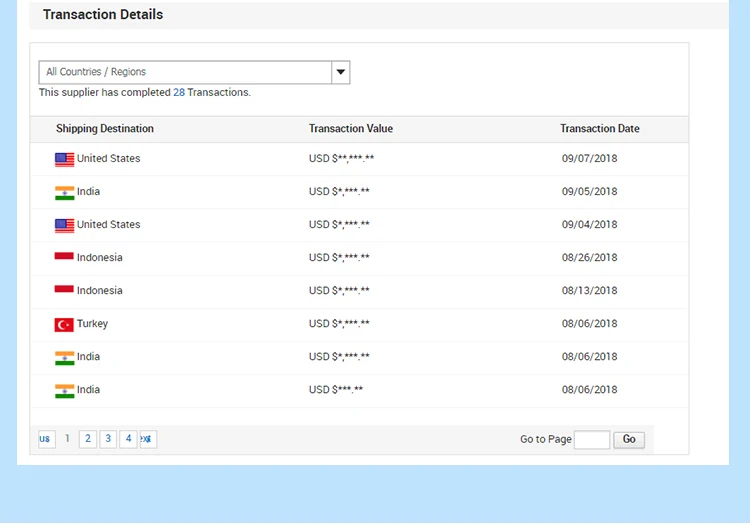Click the India flag in the last row
Screen dimensions: 750x528
click(64, 390)
